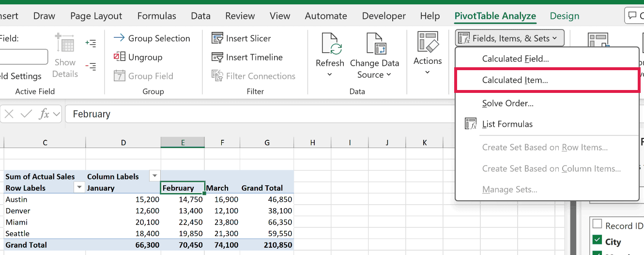Click the Collapse Field minus icon
Viewport: 644px width, 255px height.
tap(91, 66)
